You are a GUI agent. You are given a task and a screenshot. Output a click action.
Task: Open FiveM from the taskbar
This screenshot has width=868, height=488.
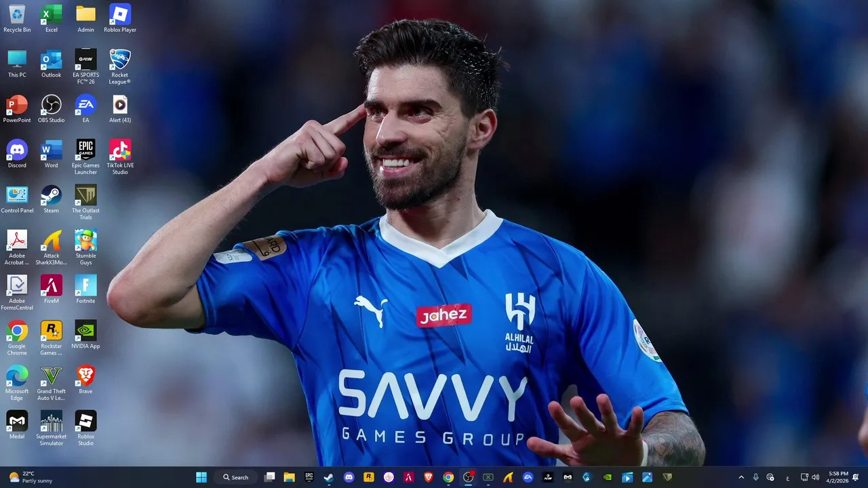[409, 477]
